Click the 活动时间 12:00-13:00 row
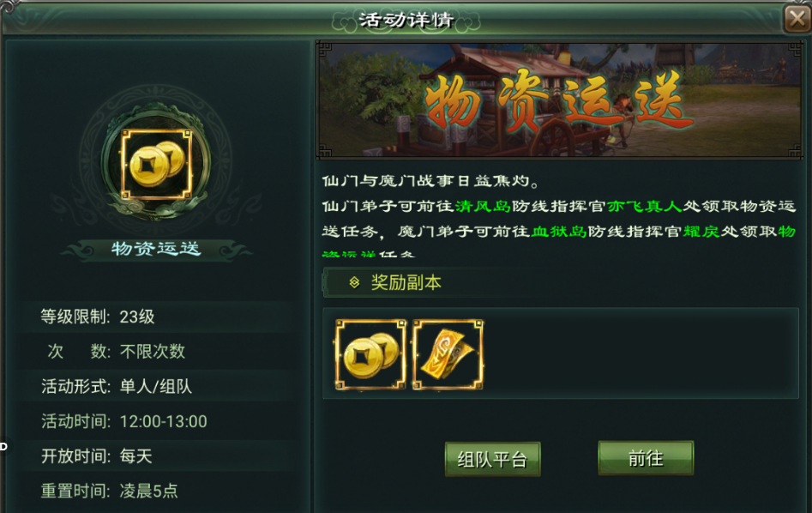 pos(158,421)
